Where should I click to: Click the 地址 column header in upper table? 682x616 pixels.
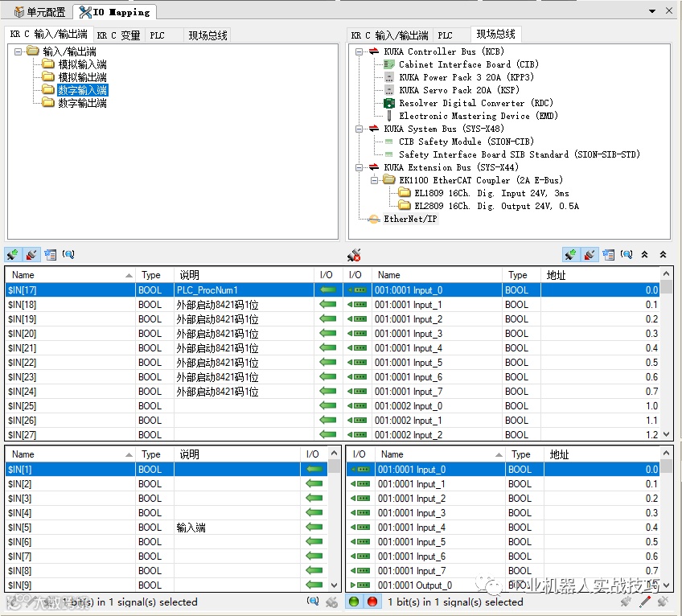coord(600,275)
